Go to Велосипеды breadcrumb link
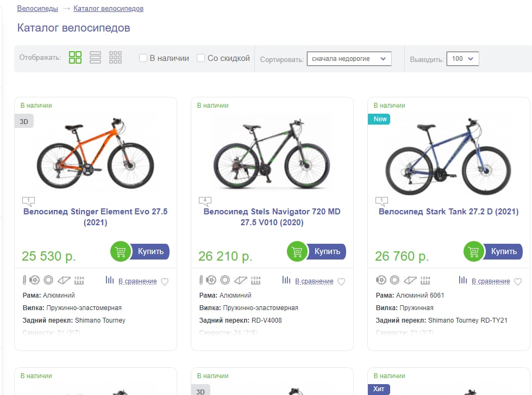Viewport: 532px width, 395px height. [x=37, y=9]
